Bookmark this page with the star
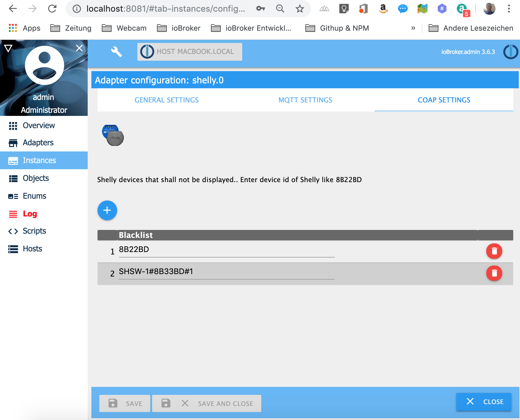 [300, 9]
